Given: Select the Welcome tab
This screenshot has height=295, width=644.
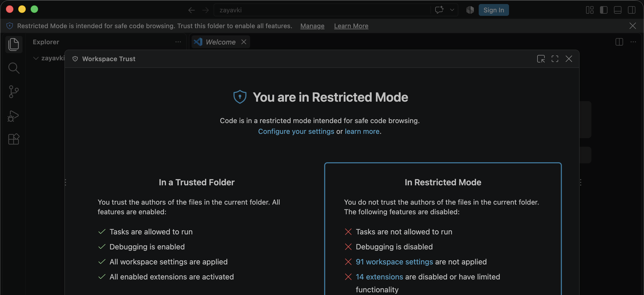Looking at the screenshot, I should tap(221, 42).
